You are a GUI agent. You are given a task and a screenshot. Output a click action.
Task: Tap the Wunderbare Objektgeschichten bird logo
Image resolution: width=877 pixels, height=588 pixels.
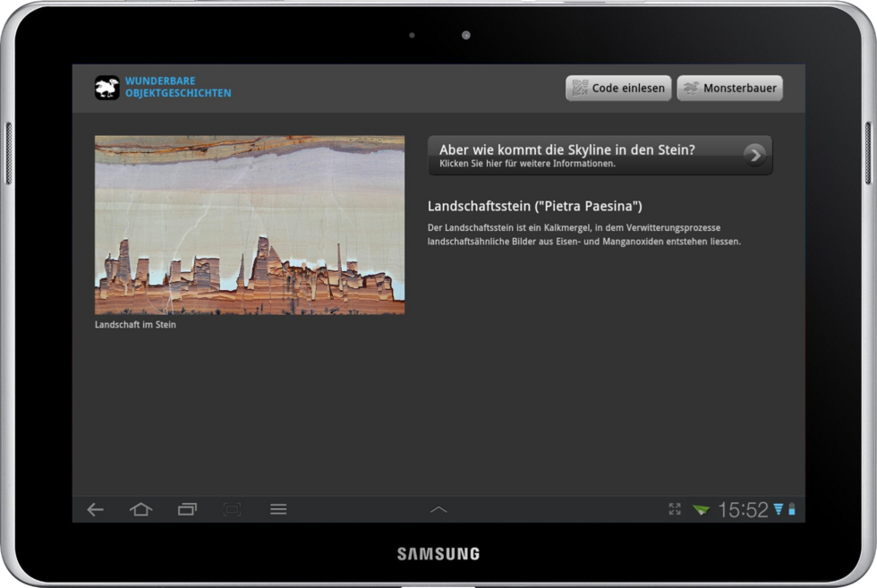[x=106, y=88]
